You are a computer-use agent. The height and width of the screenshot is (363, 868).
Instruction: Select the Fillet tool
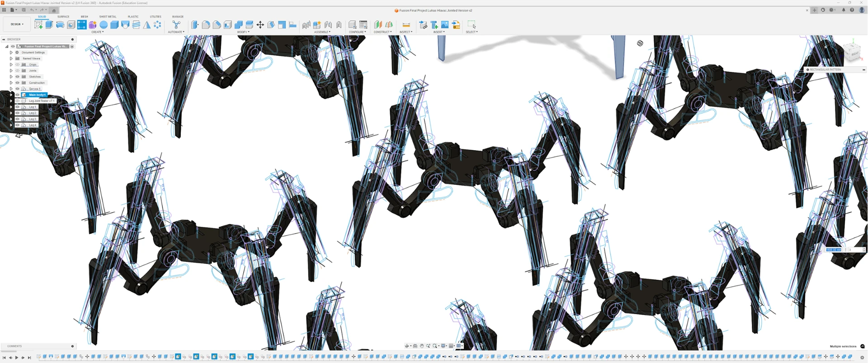[x=206, y=25]
